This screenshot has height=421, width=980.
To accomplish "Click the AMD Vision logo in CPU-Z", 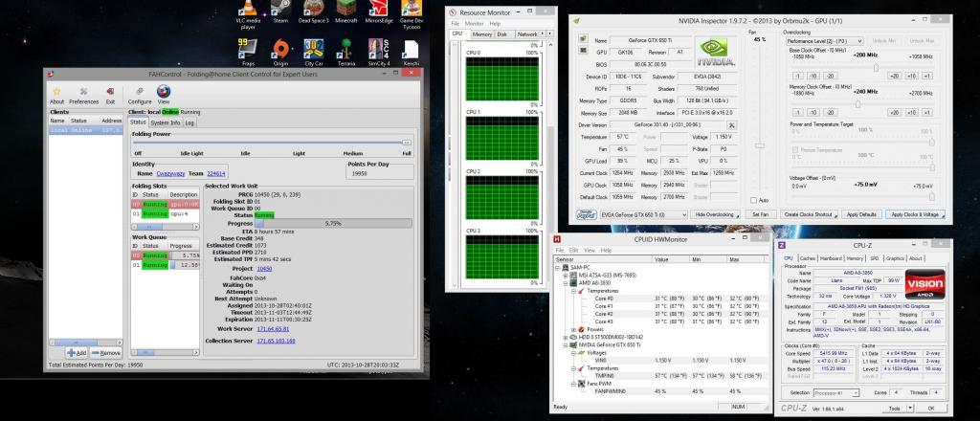I will coord(924,284).
